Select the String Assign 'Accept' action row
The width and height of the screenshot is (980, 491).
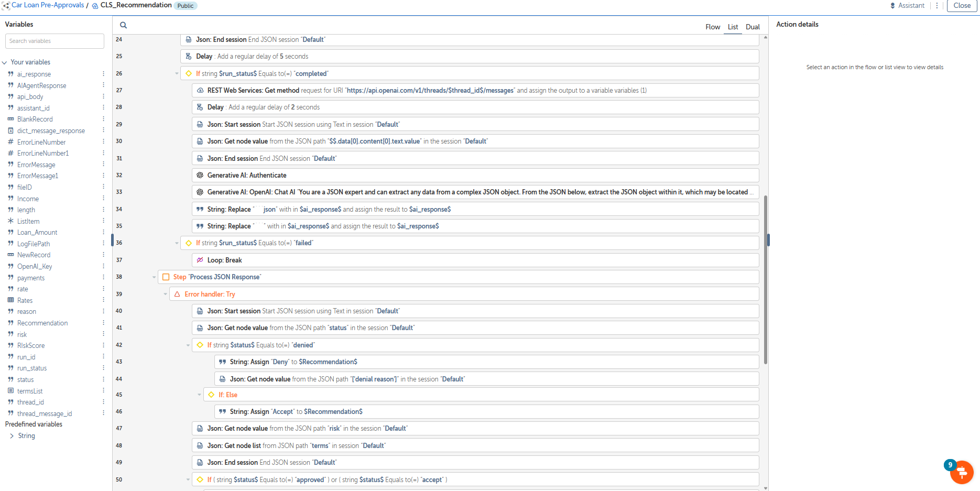(x=487, y=412)
